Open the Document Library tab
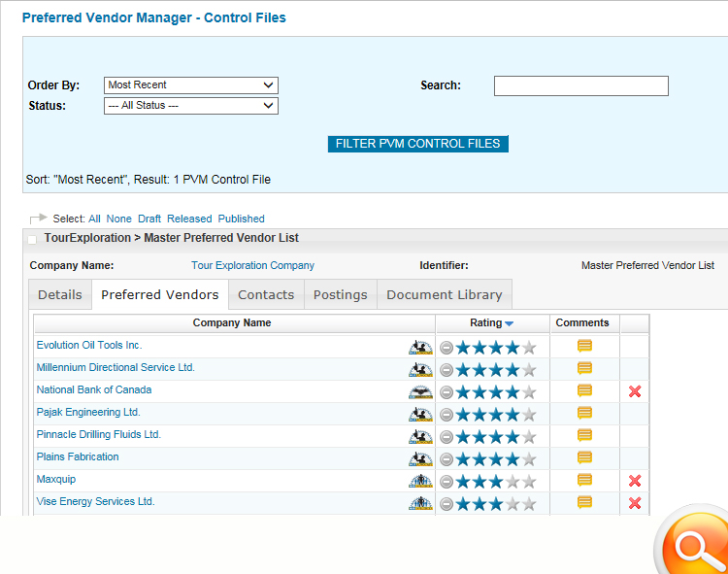This screenshot has height=574, width=728. coord(444,295)
